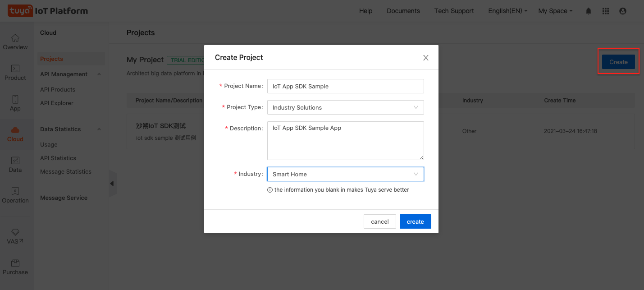644x290 pixels.
Task: Open the Data section icon
Action: (15, 161)
